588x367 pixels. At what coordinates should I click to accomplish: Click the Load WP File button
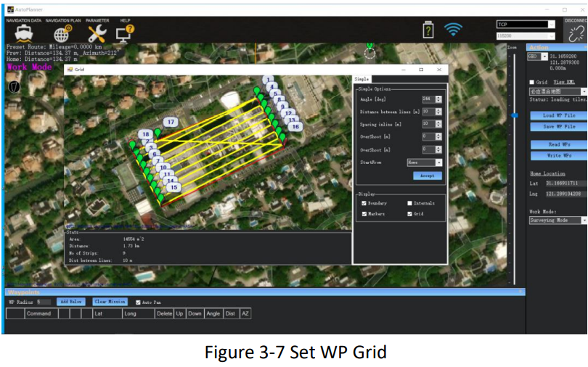[x=558, y=115]
